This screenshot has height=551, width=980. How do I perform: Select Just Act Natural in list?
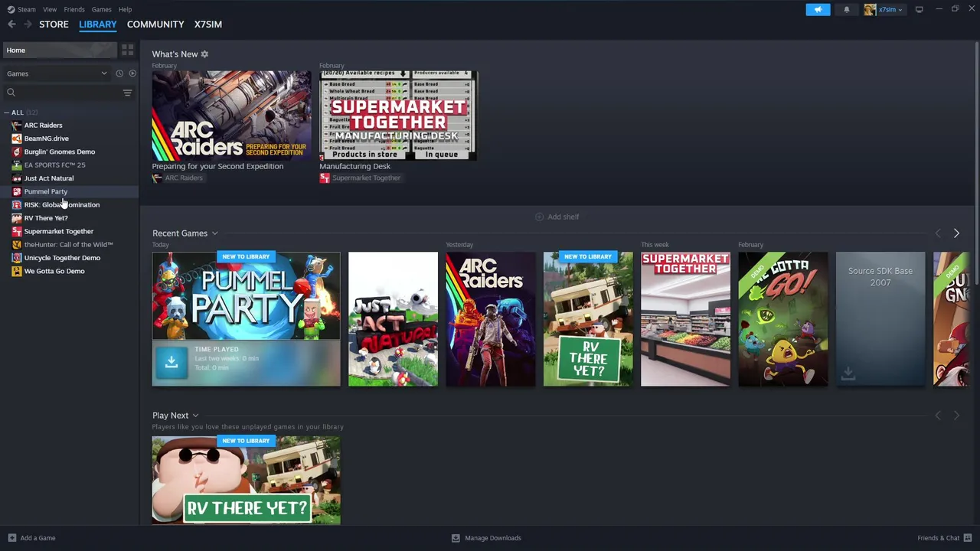48,178
